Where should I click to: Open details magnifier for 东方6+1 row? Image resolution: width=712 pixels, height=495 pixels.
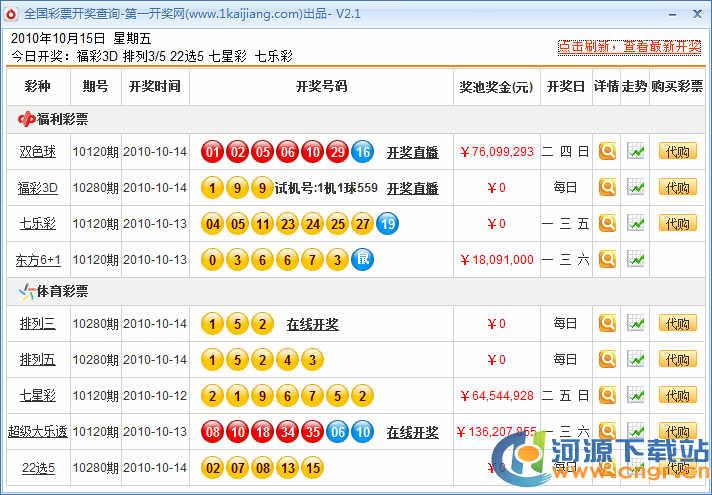[x=607, y=259]
